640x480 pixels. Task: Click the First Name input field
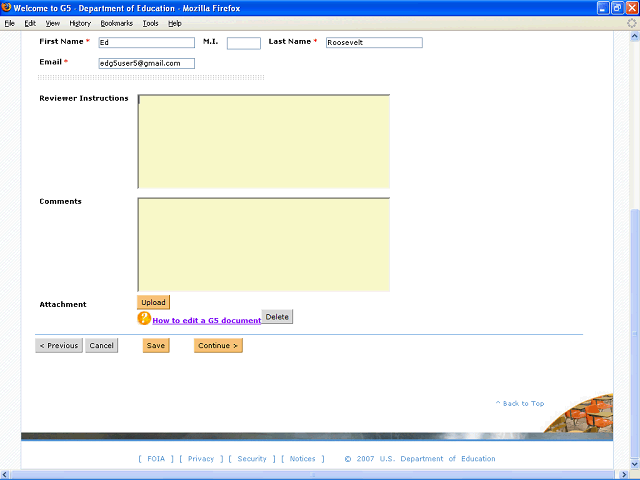click(x=147, y=42)
